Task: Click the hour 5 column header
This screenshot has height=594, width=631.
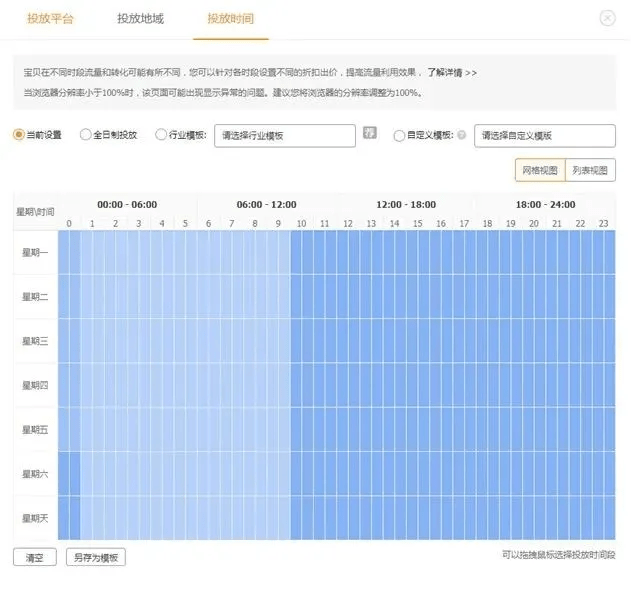Action: [x=185, y=223]
